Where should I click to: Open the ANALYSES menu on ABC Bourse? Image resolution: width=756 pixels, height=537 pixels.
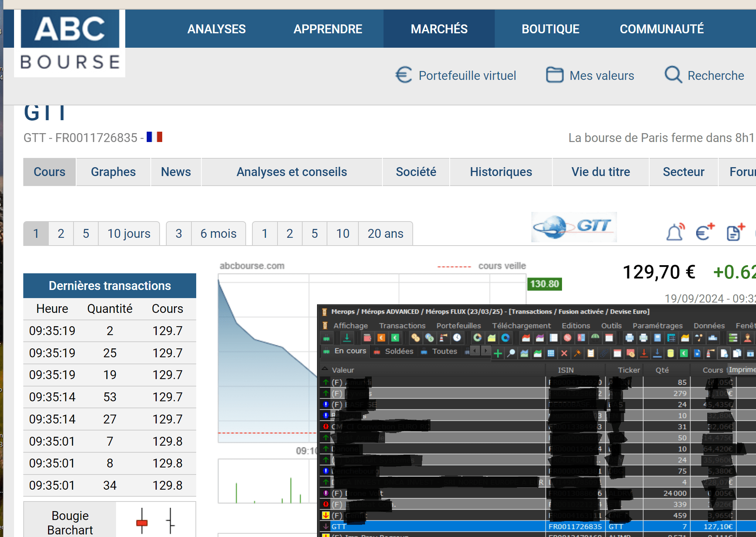click(217, 29)
